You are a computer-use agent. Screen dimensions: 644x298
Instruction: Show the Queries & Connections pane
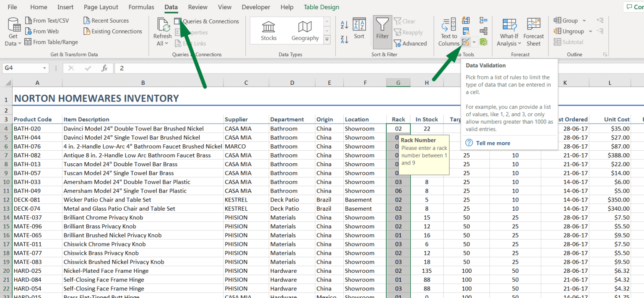(207, 21)
